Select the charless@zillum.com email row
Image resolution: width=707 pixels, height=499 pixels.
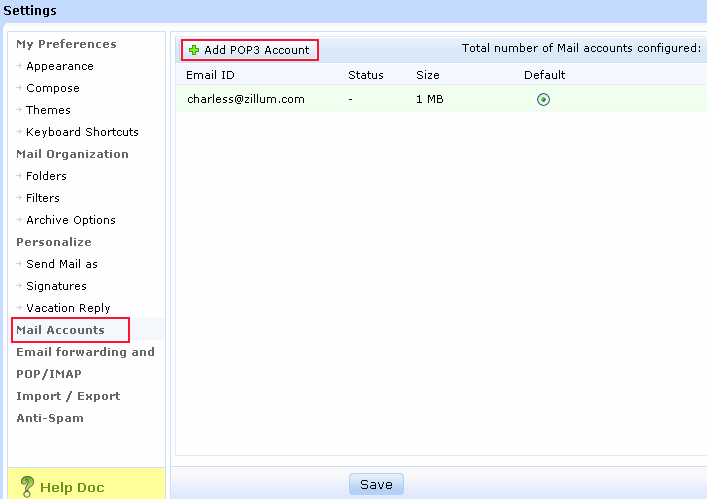(x=441, y=99)
